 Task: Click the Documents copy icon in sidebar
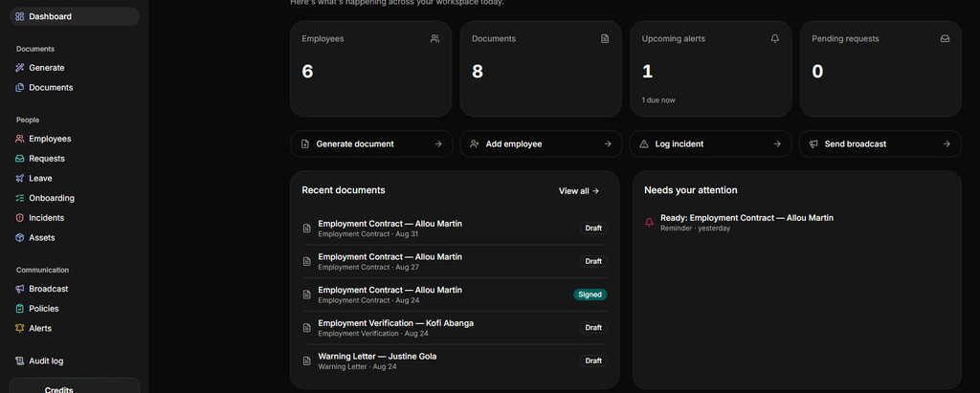(20, 88)
